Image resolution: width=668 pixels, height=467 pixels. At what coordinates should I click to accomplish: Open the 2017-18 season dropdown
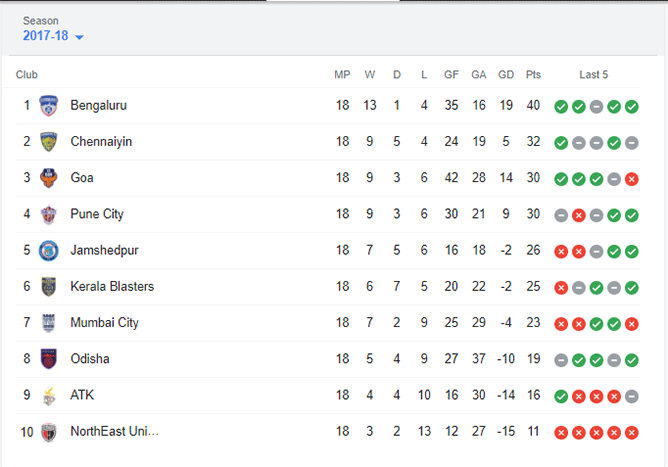point(46,37)
